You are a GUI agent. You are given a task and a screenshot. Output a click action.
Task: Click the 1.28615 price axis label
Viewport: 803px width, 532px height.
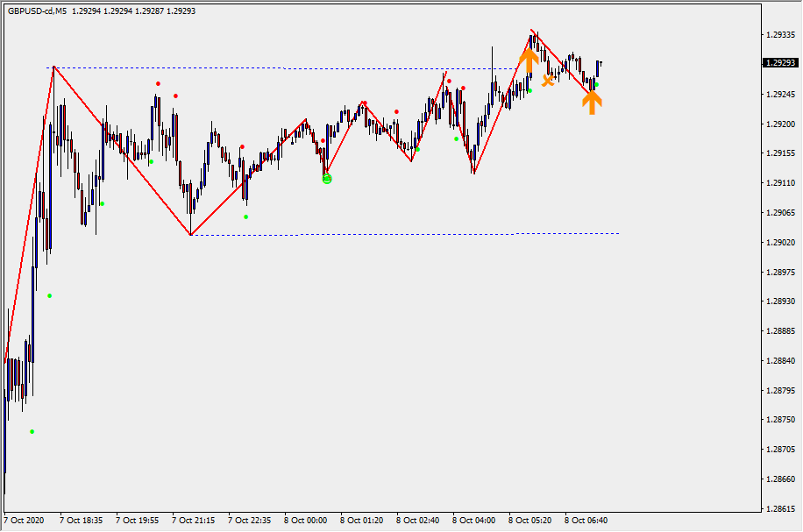(x=779, y=508)
